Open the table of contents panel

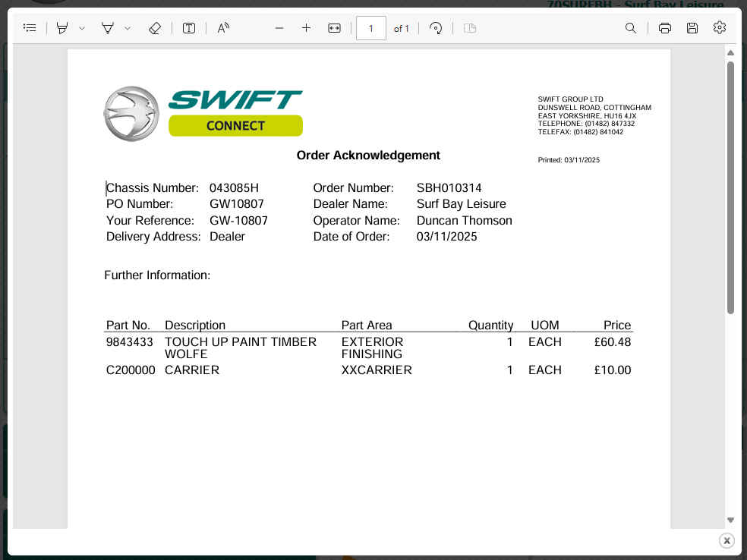tap(30, 28)
